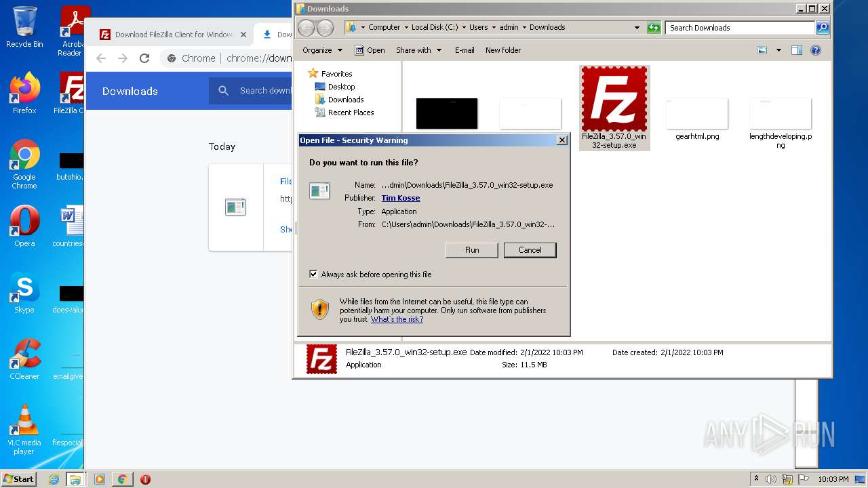Screen dimensions: 868x488
Task: Click the Chrome reload page icon
Action: (x=144, y=58)
